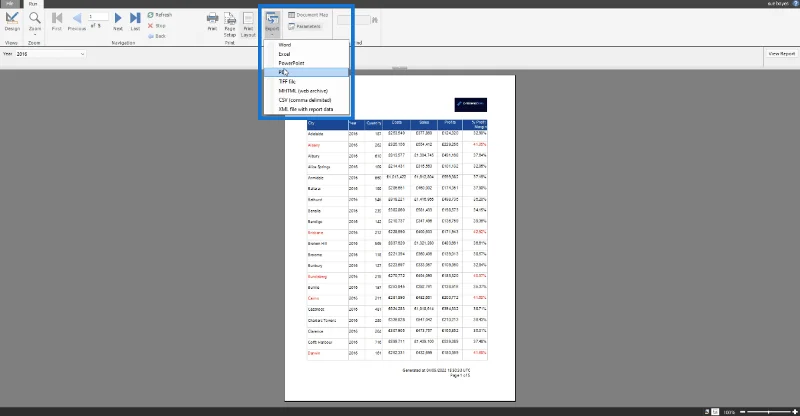
Task: Click the help icon at top right
Action: tap(795, 4)
